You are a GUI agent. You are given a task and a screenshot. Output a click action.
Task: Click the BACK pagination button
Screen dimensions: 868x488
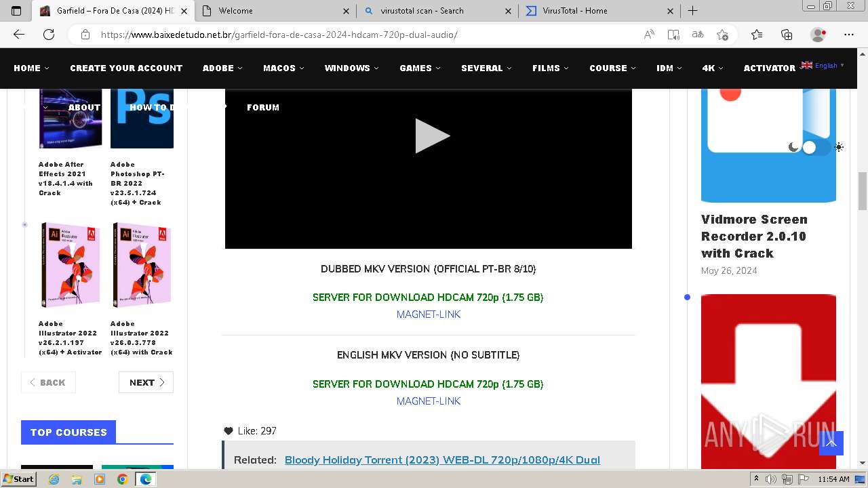tap(48, 382)
